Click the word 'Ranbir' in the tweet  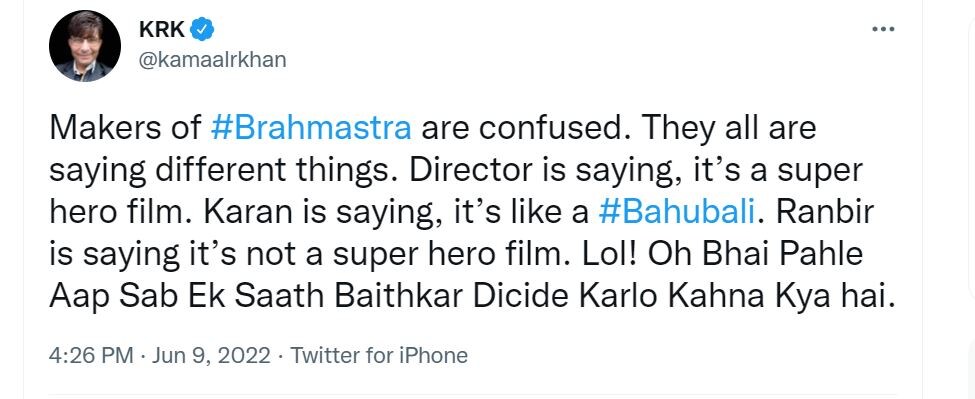[x=820, y=213]
